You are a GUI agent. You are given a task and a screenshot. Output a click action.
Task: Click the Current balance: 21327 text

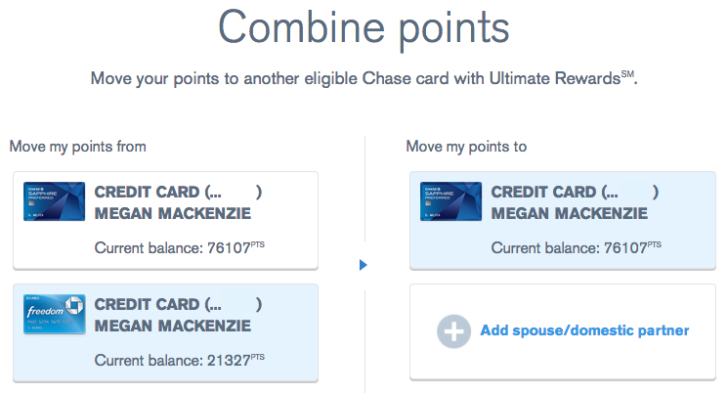(x=179, y=360)
